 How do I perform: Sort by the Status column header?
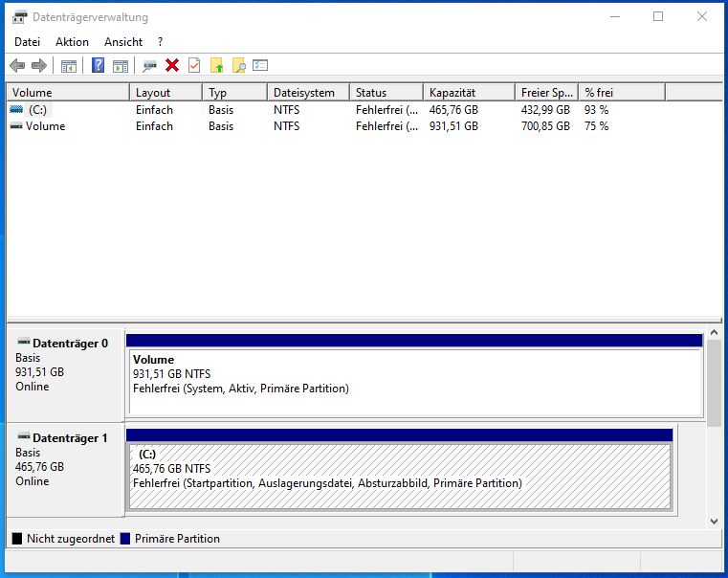[386, 93]
